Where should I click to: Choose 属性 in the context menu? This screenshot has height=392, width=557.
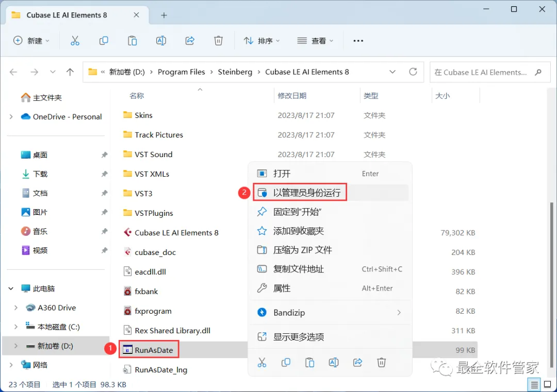330,288
